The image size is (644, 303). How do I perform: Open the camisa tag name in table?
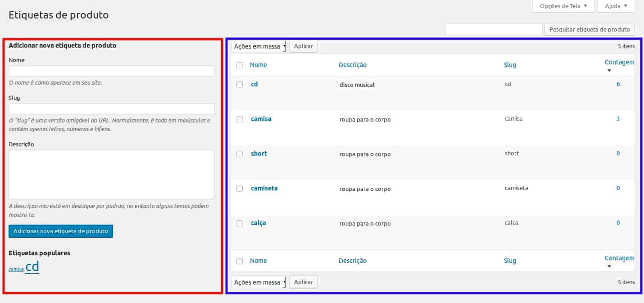click(x=261, y=119)
